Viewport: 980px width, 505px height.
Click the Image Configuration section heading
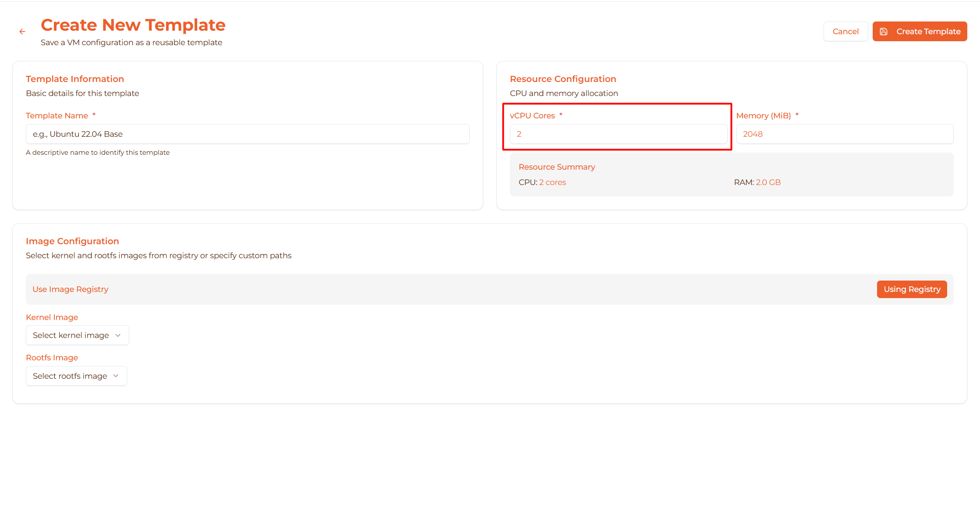[x=72, y=241]
